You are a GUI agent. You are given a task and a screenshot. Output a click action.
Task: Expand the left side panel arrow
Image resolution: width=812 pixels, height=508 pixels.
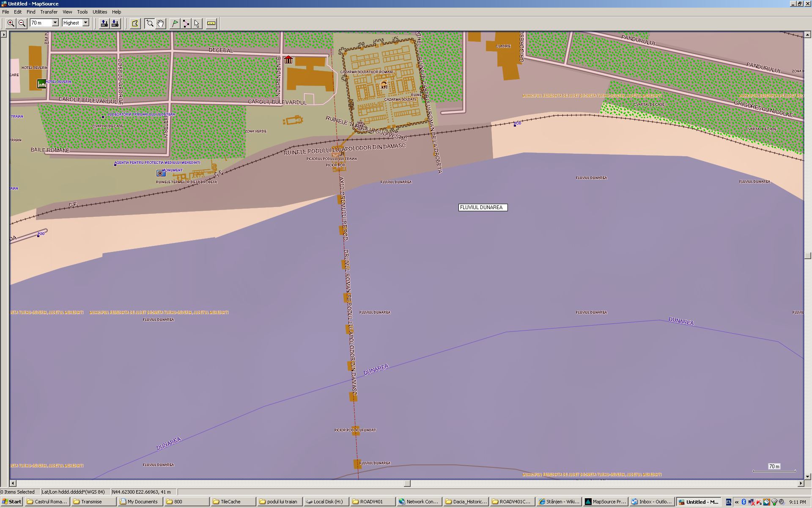(x=4, y=35)
